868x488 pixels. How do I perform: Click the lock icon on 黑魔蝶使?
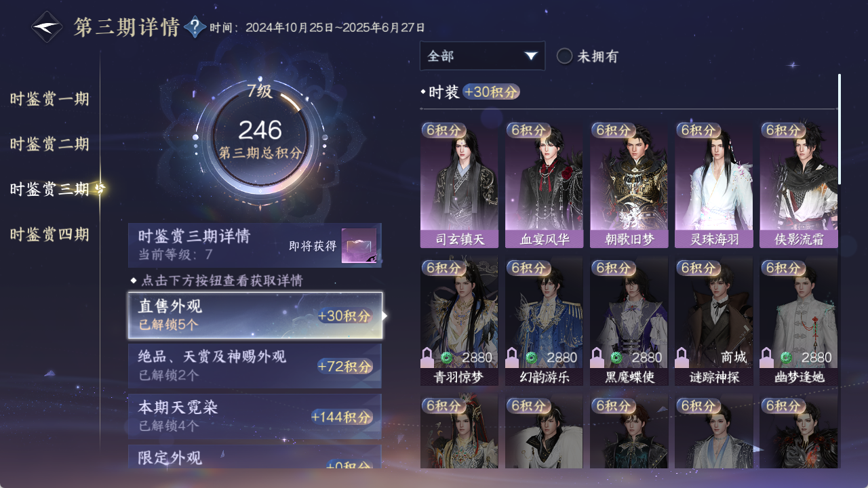tap(597, 357)
